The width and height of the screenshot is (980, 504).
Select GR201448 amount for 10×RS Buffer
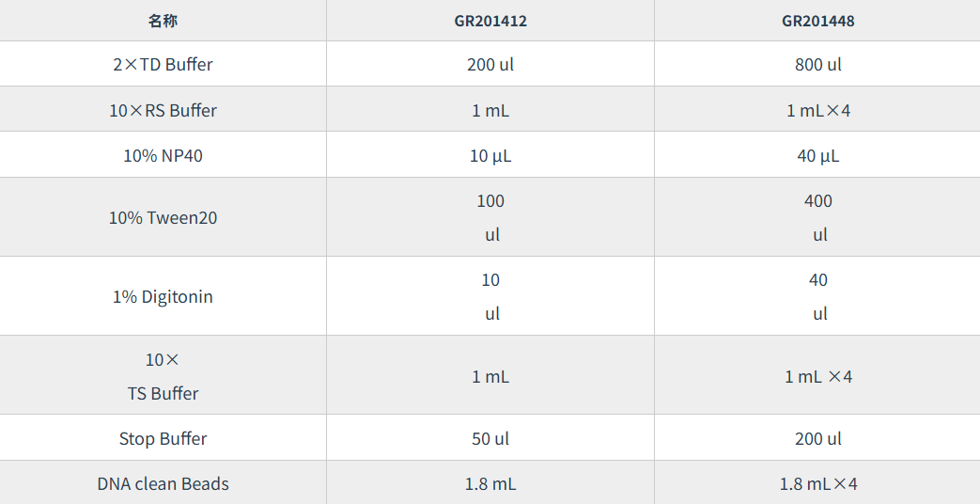(817, 110)
